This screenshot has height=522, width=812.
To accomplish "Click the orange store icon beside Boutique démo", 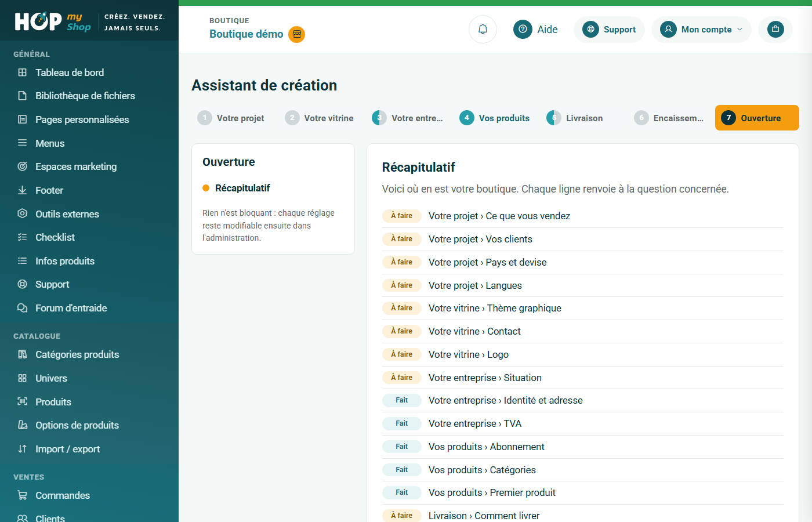I will (x=297, y=34).
